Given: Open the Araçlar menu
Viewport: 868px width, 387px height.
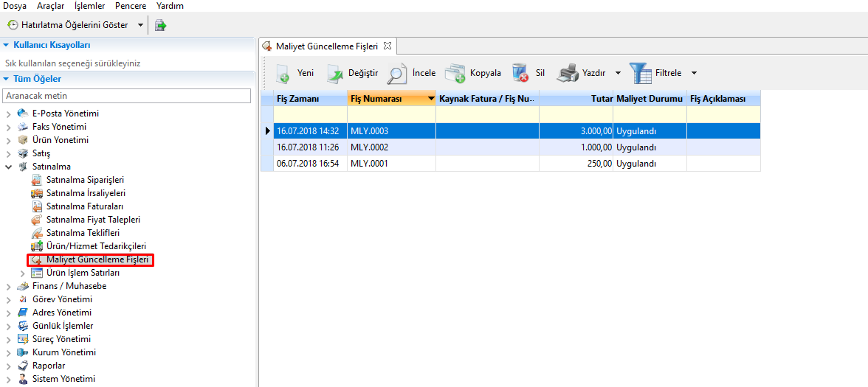Looking at the screenshot, I should pos(50,6).
